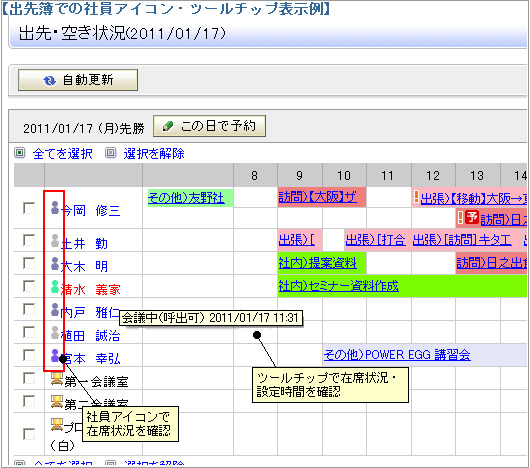530x468 pixels.
Task: Tick the checkbox for 土井 勤
Action: (29, 240)
